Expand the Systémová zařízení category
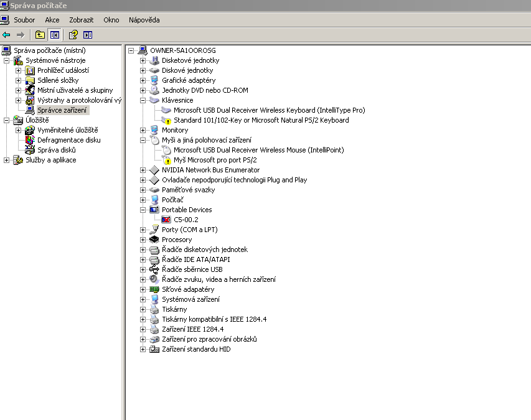 143,299
